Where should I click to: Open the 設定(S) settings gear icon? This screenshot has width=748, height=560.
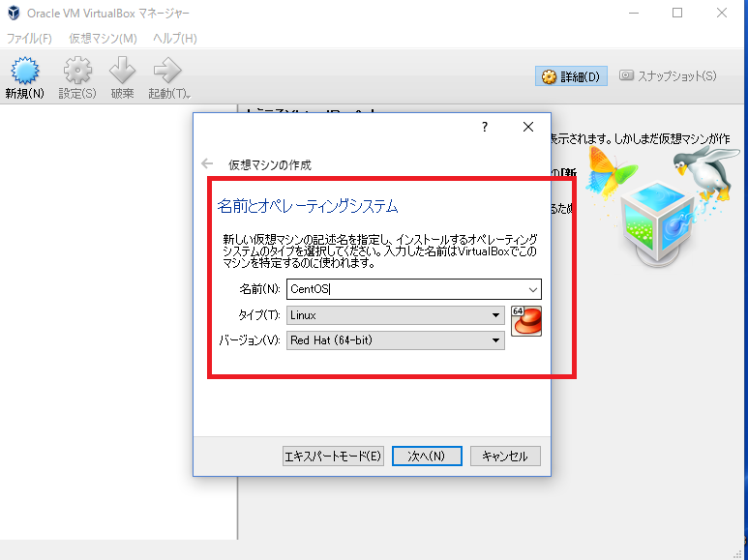[77, 71]
